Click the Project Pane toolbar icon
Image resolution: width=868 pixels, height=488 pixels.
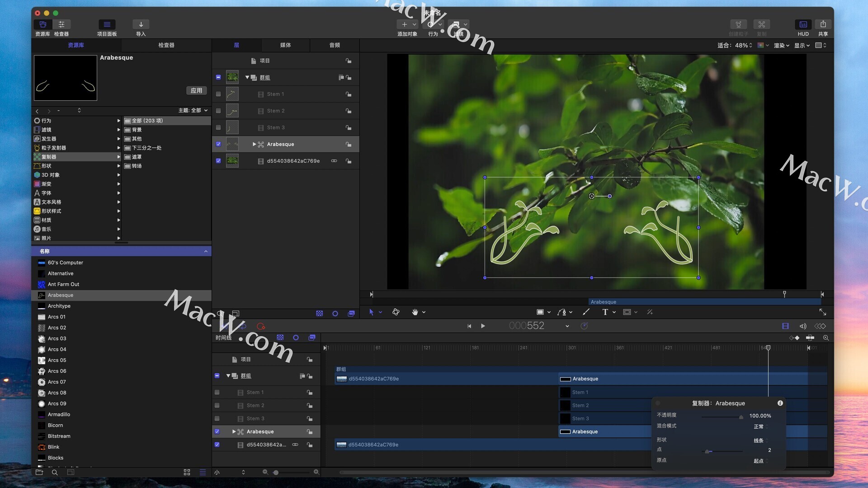click(x=107, y=24)
